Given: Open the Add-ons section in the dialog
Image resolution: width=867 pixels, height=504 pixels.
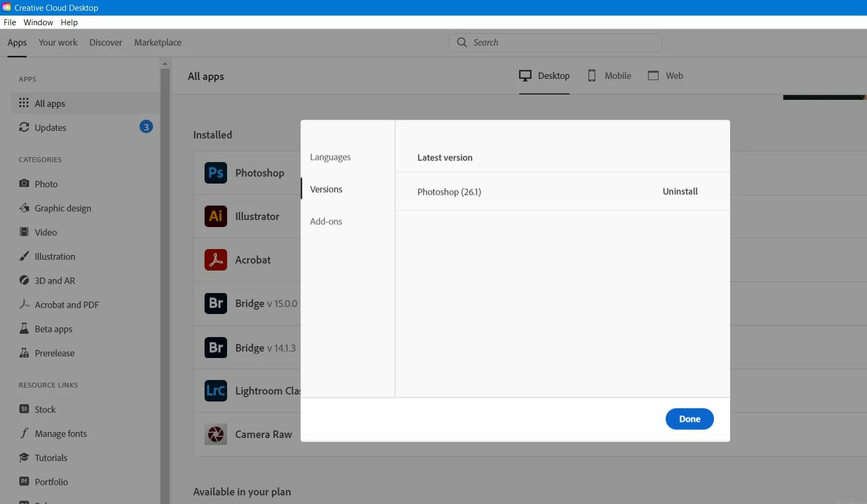Looking at the screenshot, I should (x=326, y=222).
